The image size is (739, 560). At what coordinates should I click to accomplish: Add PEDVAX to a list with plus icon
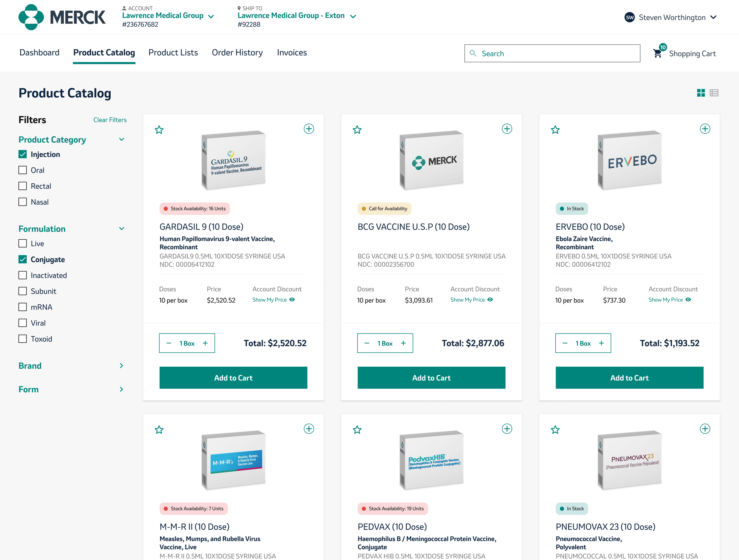click(x=507, y=429)
